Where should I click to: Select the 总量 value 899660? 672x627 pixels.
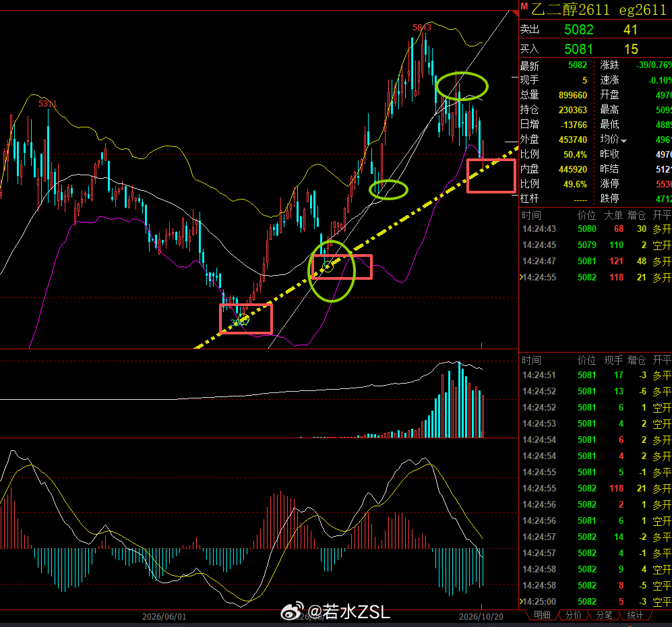pyautogui.click(x=572, y=95)
